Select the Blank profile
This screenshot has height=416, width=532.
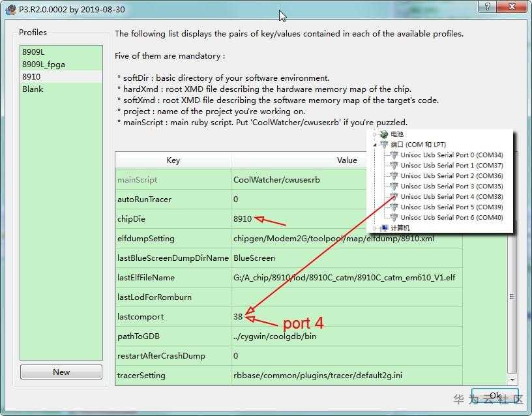point(61,89)
